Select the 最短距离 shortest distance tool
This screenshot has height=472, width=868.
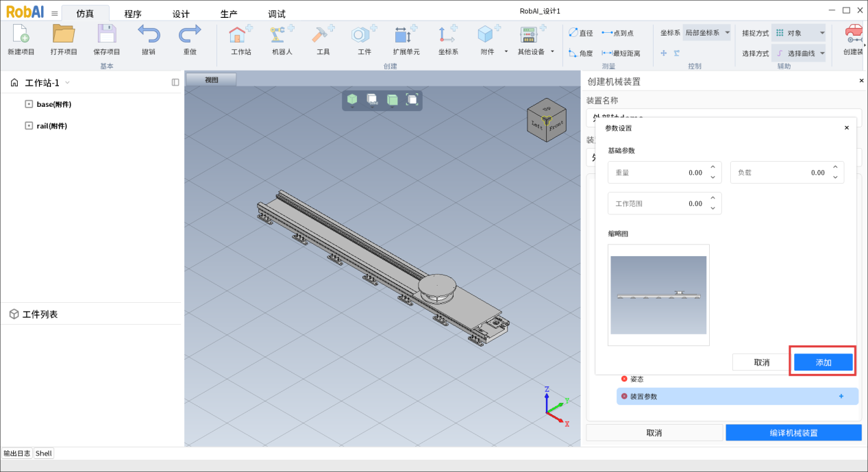point(621,53)
